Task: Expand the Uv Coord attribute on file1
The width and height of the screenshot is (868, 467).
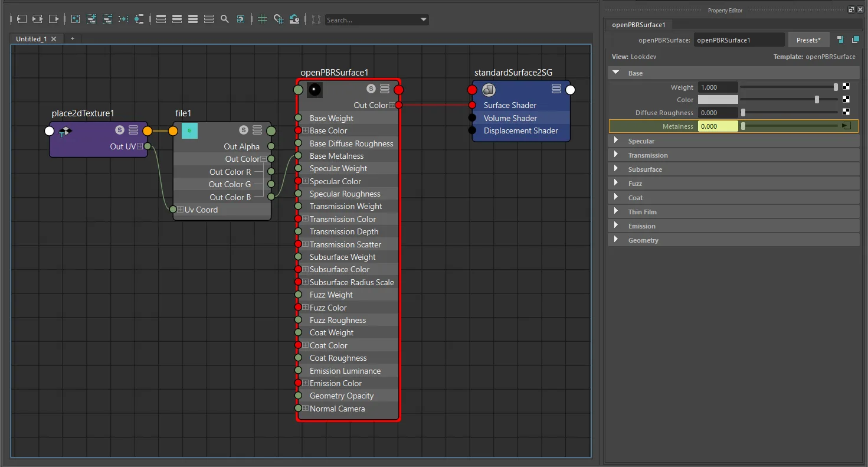Action: click(181, 210)
